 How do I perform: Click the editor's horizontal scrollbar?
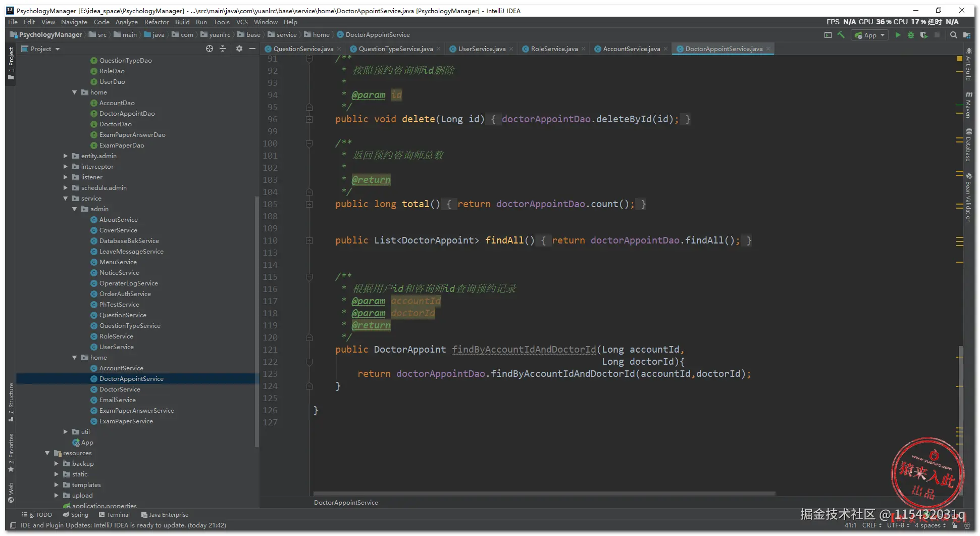[544, 493]
